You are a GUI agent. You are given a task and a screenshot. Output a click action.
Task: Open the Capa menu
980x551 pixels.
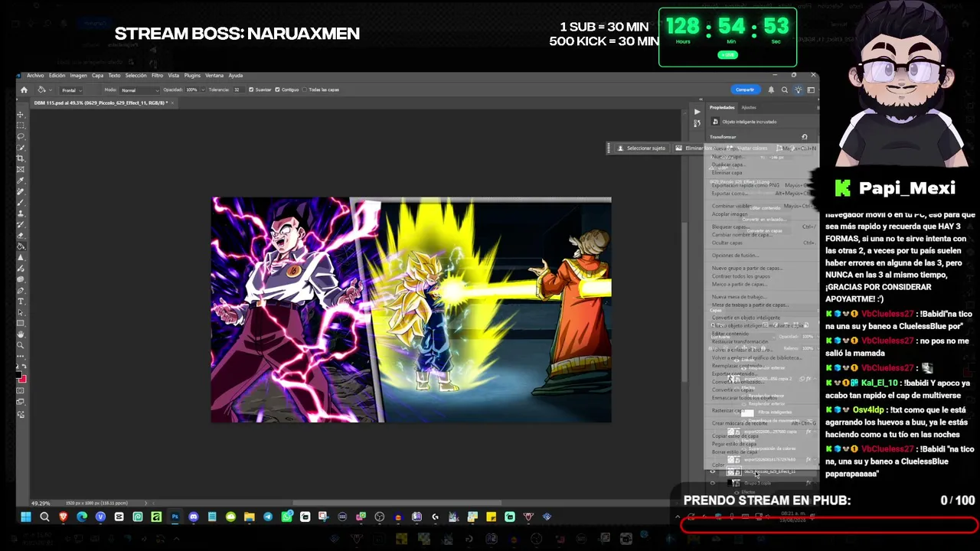(x=97, y=75)
